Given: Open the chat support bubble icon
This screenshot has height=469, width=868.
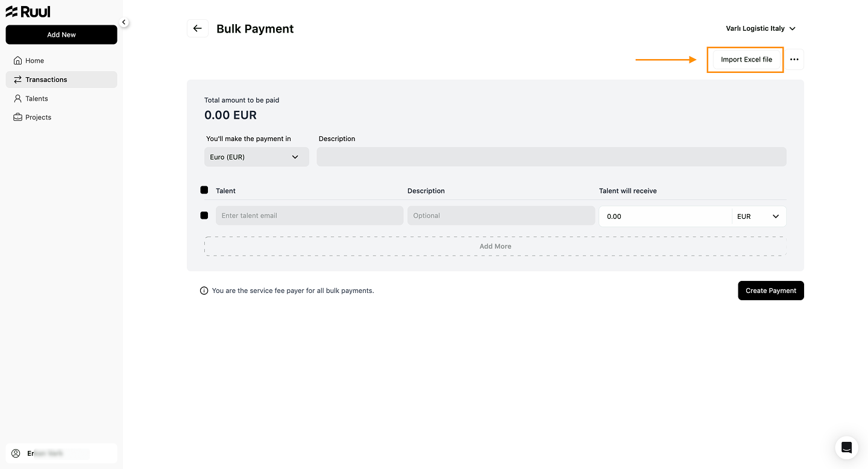Looking at the screenshot, I should tap(846, 447).
